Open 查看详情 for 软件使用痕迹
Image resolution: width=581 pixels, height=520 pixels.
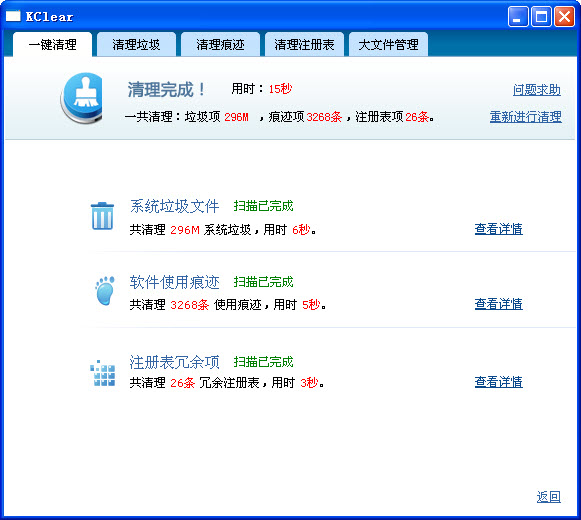click(x=499, y=304)
